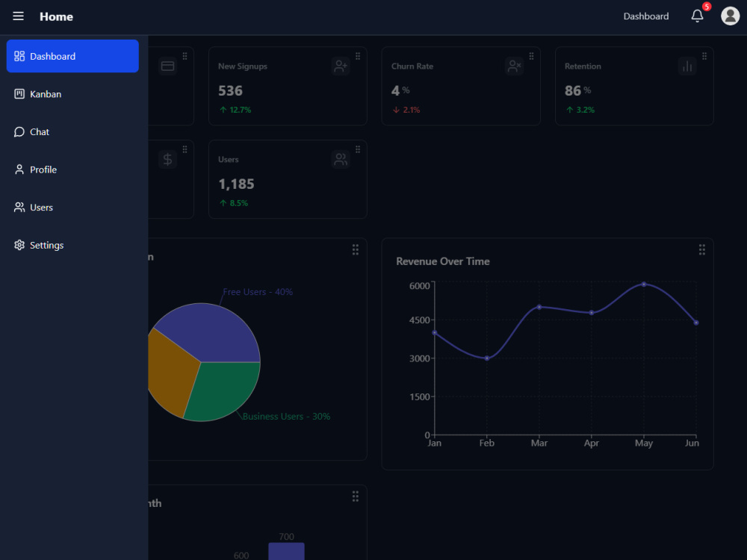Click the Free Users - 40% label
Viewport: 747px width, 560px height.
[258, 292]
